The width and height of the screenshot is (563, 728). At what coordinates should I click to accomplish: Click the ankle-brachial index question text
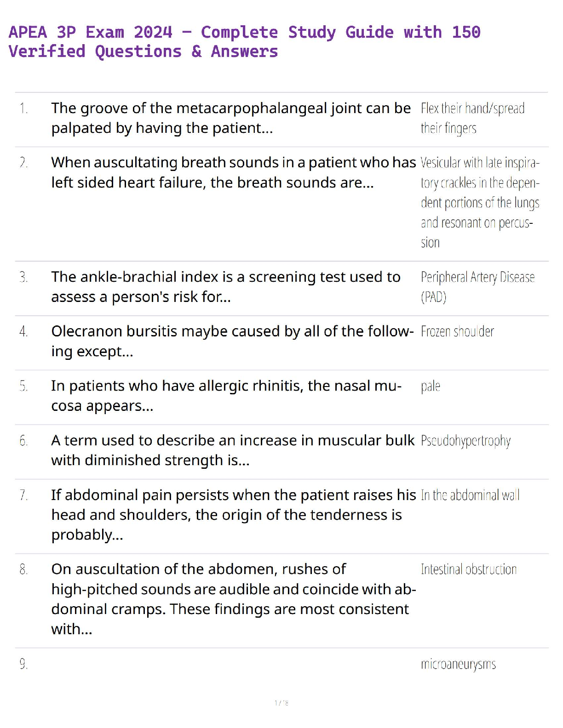[x=225, y=287]
